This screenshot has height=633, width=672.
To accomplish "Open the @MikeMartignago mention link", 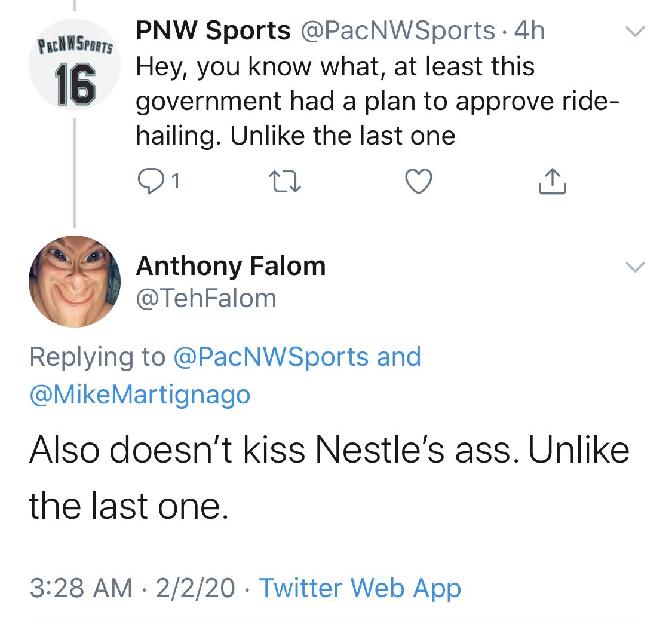I will (x=140, y=395).
